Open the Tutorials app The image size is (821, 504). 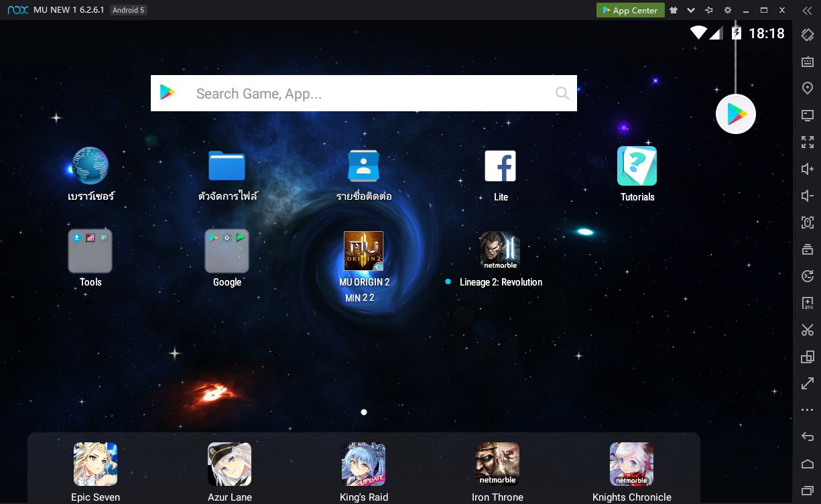(x=637, y=166)
